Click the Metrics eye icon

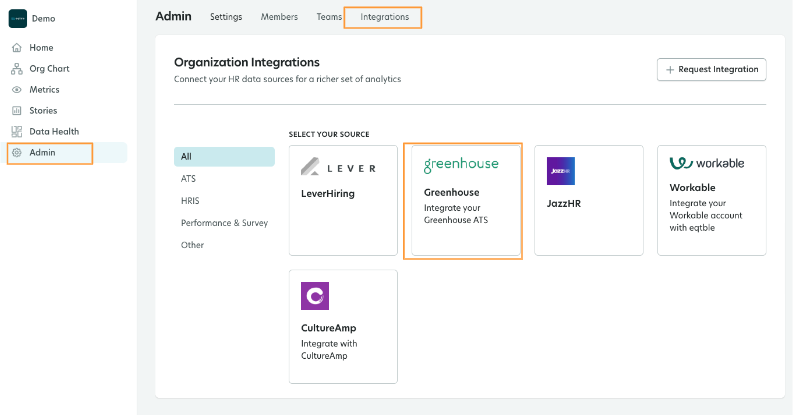[x=17, y=90]
